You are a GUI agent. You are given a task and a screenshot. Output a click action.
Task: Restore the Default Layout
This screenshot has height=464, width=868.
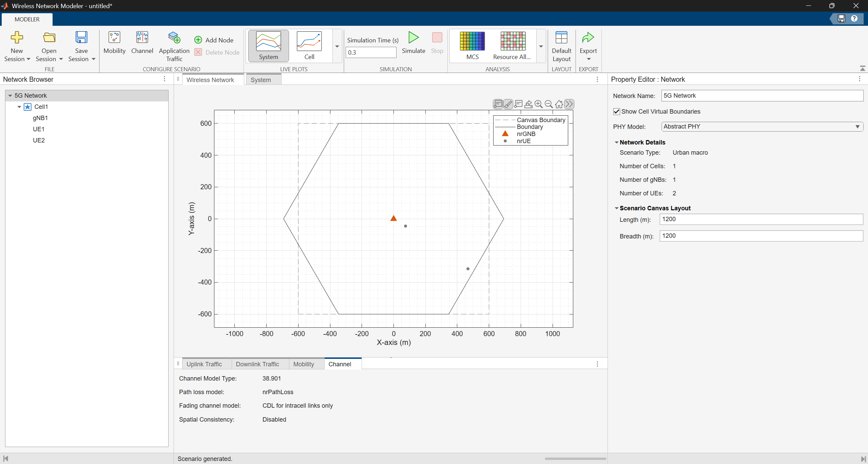click(x=561, y=46)
